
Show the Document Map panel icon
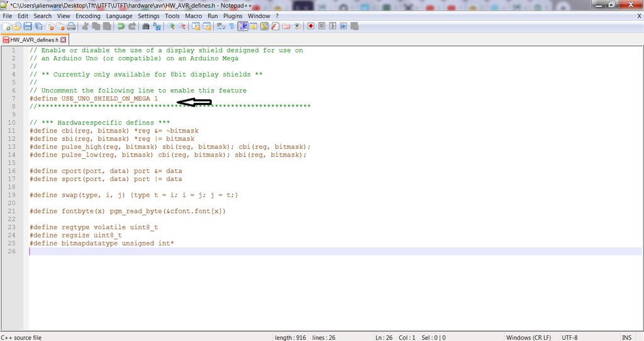(x=264, y=26)
